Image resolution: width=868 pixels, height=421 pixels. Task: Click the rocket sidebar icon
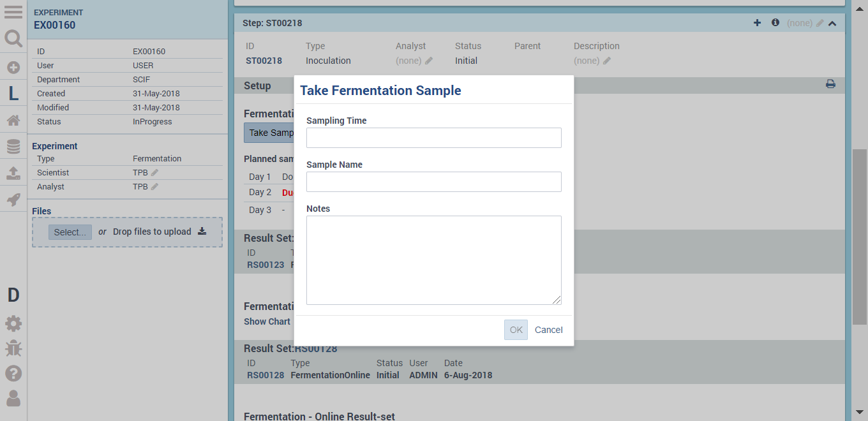[13, 200]
